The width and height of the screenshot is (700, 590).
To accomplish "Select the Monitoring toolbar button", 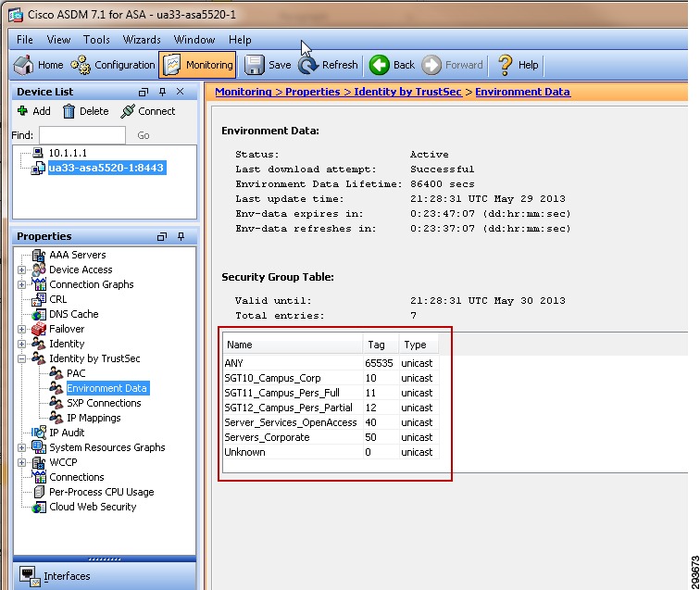I will point(197,65).
